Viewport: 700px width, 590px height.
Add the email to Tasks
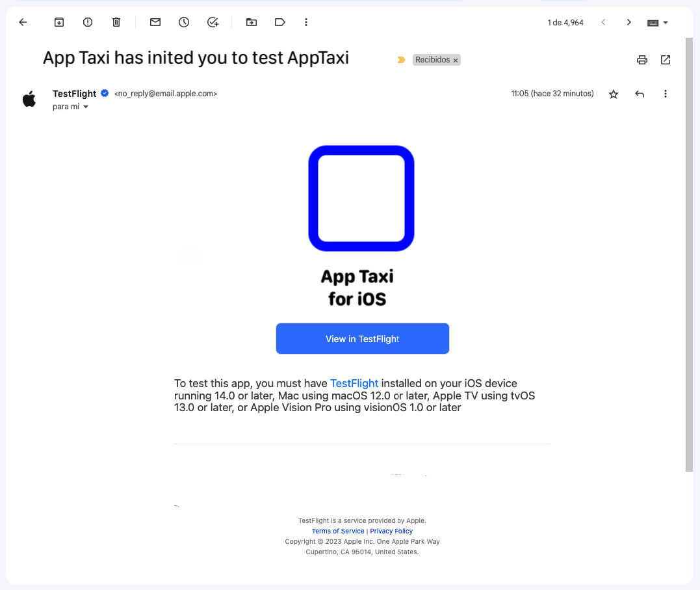(x=213, y=22)
